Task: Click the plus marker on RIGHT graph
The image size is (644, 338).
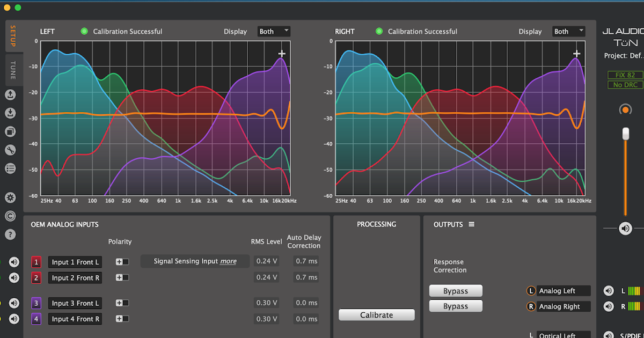Action: 577,54
